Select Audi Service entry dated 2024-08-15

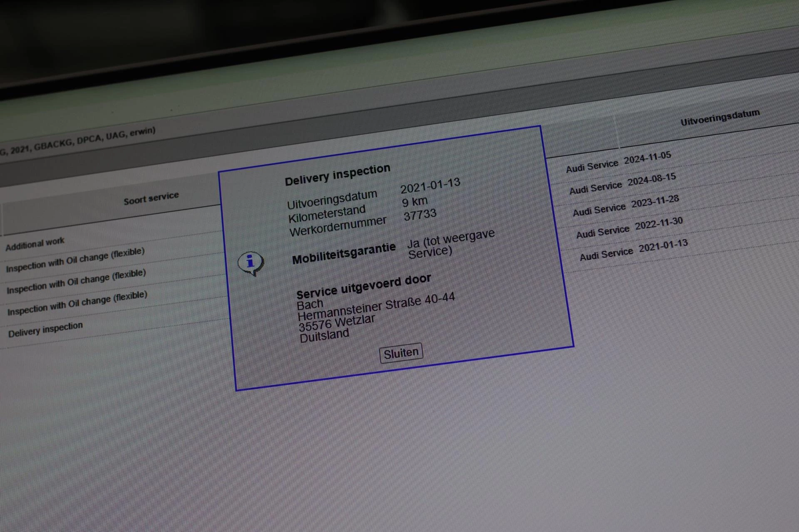point(622,184)
